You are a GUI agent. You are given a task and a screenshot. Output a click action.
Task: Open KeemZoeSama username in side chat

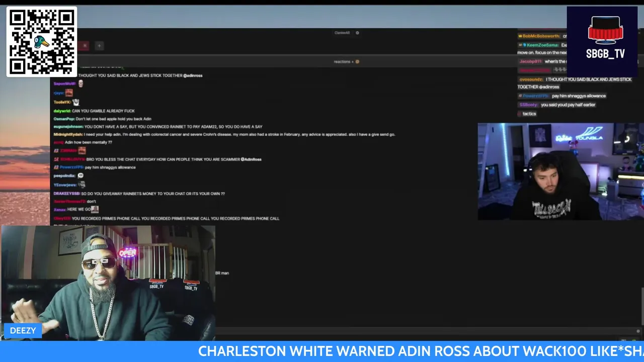(x=542, y=45)
